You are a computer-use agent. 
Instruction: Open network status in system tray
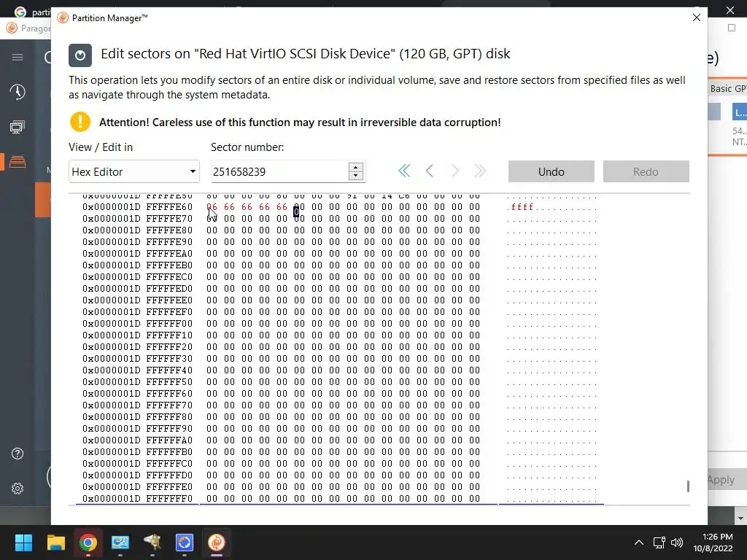point(659,542)
